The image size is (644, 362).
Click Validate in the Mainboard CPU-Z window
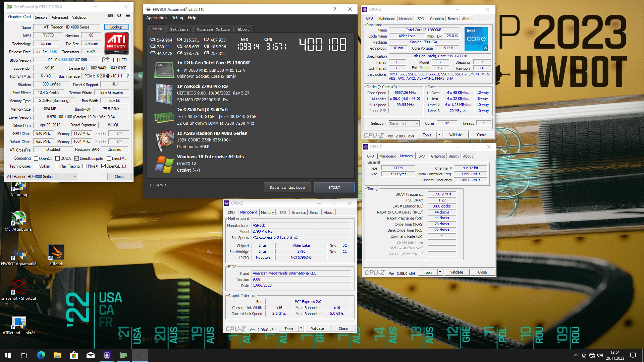(x=317, y=328)
